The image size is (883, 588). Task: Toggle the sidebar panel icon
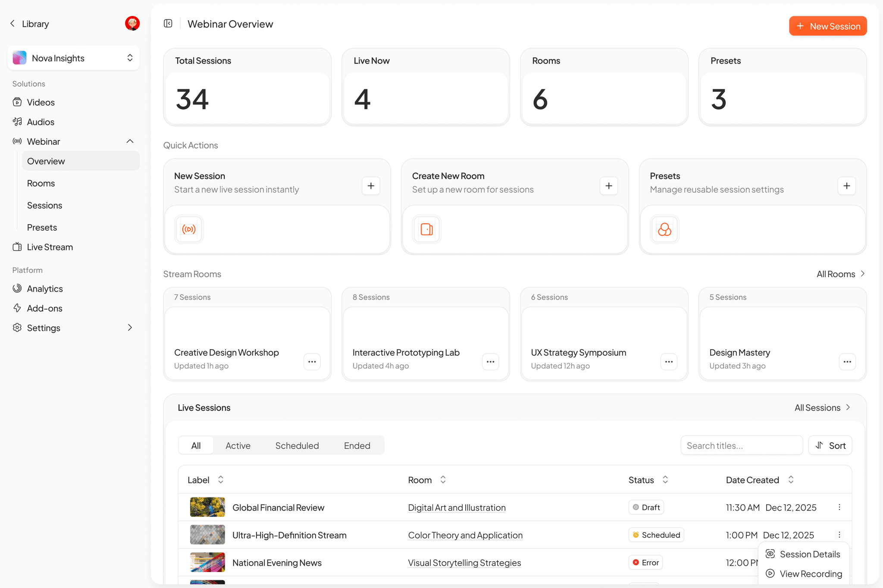(x=168, y=24)
